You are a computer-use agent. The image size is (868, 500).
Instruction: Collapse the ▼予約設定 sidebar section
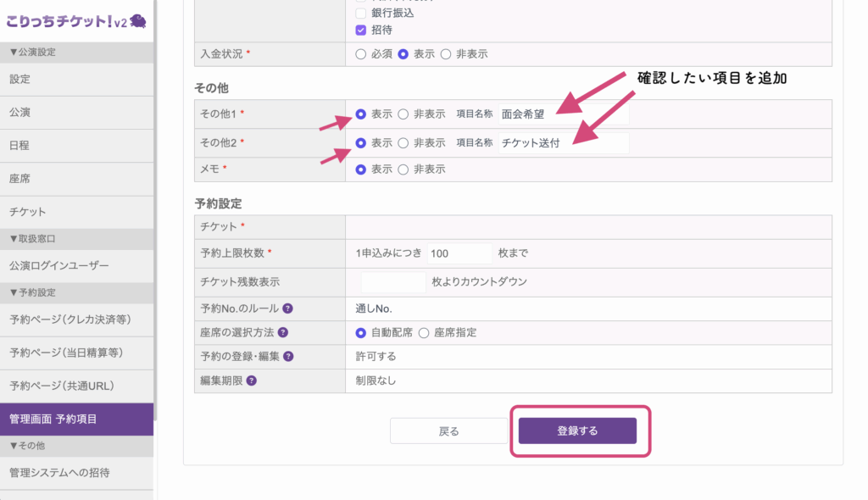(x=77, y=292)
